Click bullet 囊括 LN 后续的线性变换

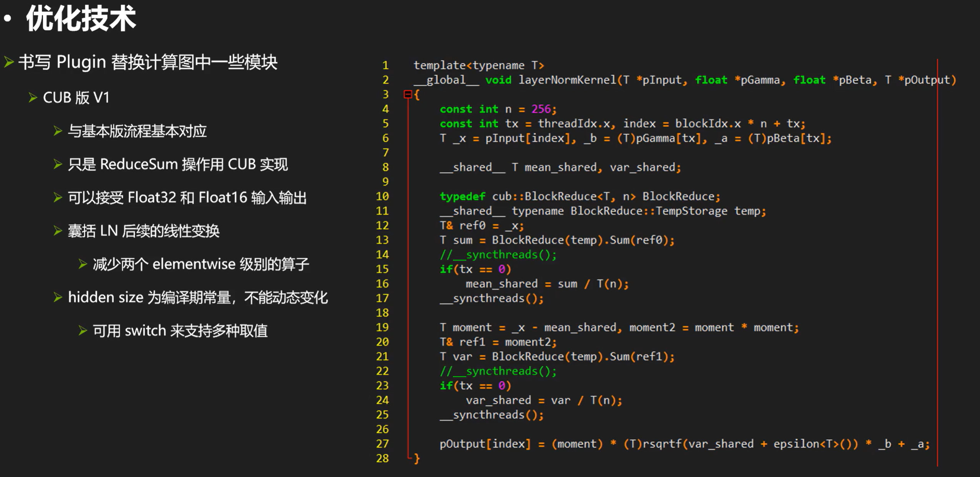pyautogui.click(x=144, y=231)
